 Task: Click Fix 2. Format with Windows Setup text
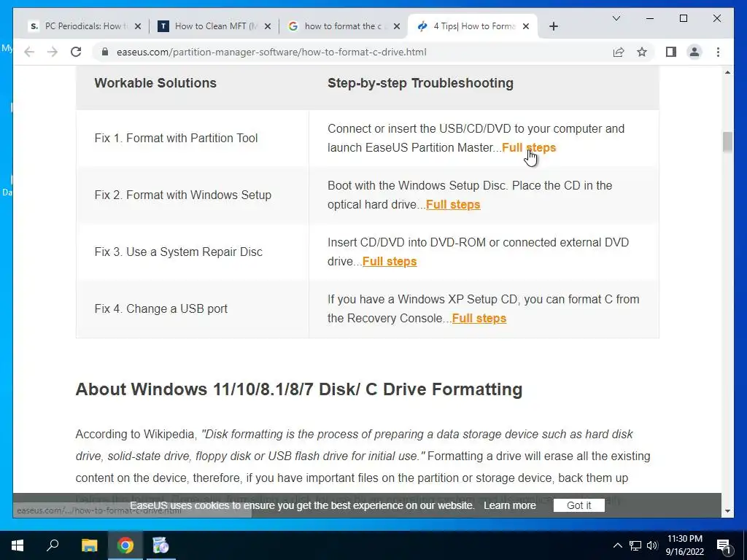pyautogui.click(x=183, y=195)
